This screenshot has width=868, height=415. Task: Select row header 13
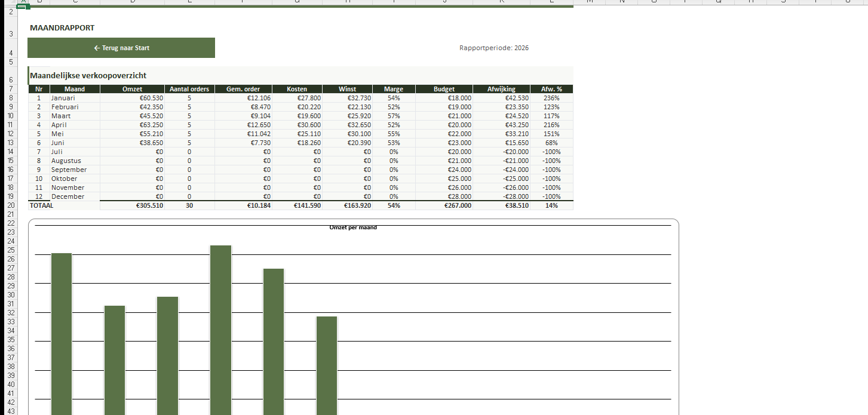click(11, 143)
